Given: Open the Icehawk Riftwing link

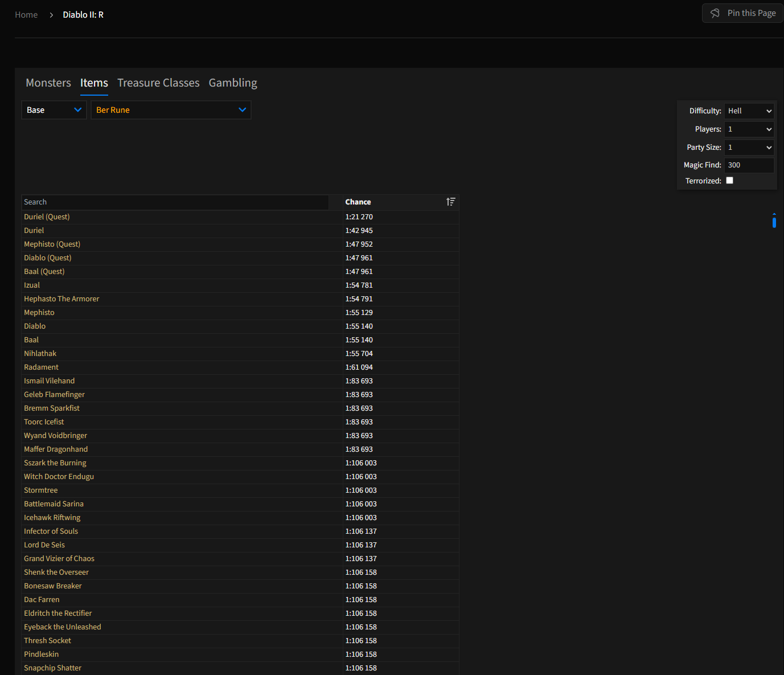Looking at the screenshot, I should (x=52, y=518).
